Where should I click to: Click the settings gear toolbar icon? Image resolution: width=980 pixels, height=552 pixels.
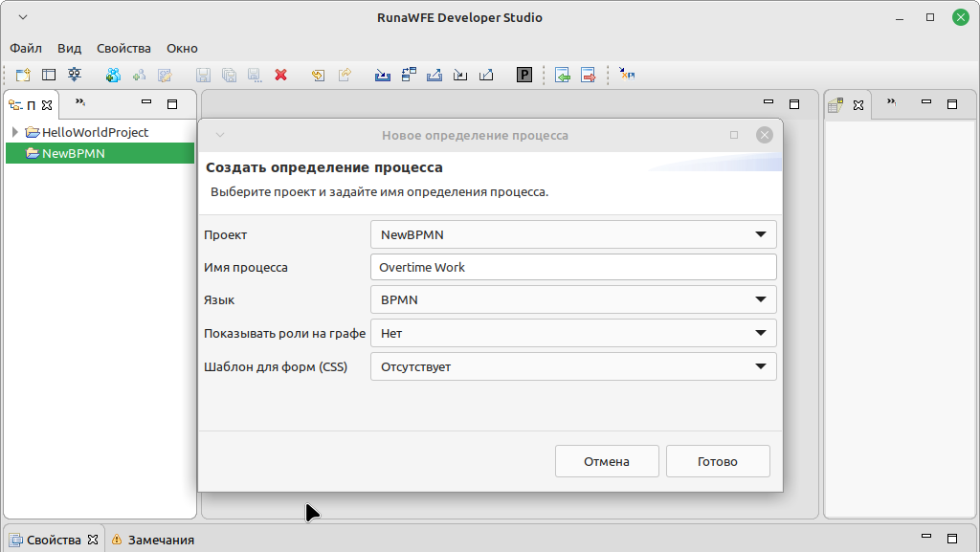click(x=75, y=75)
